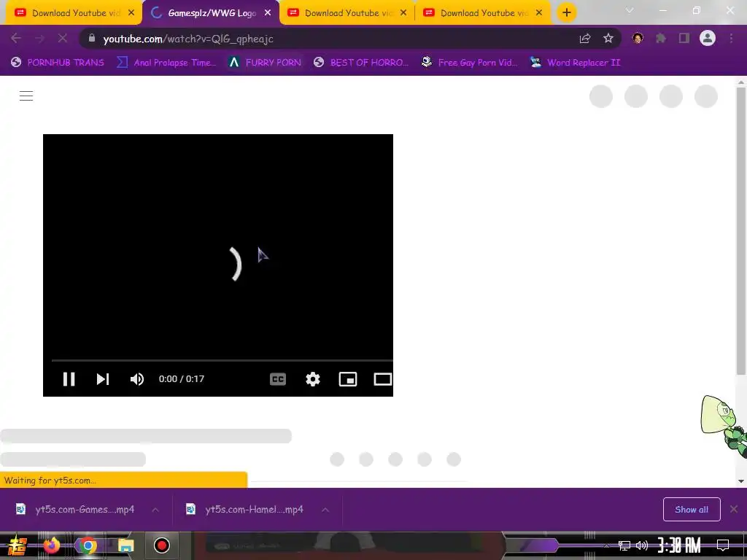Launch Firefox from the taskbar
747x560 pixels.
coord(51,545)
